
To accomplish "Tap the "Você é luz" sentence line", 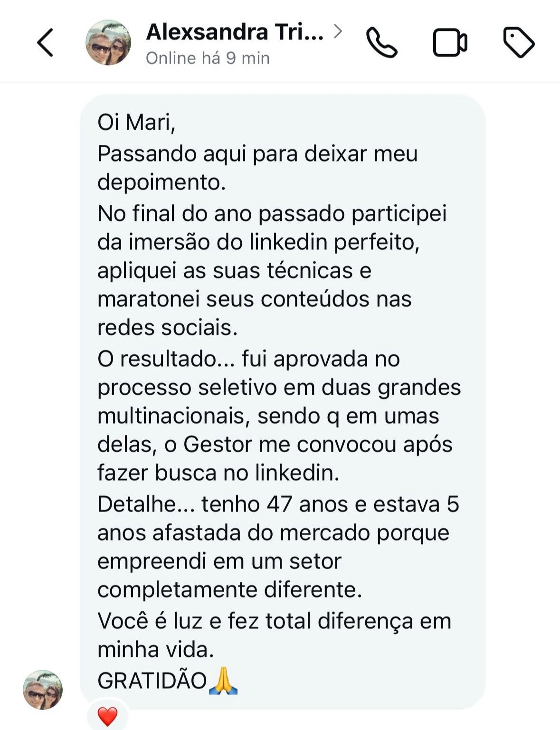I will (274, 621).
